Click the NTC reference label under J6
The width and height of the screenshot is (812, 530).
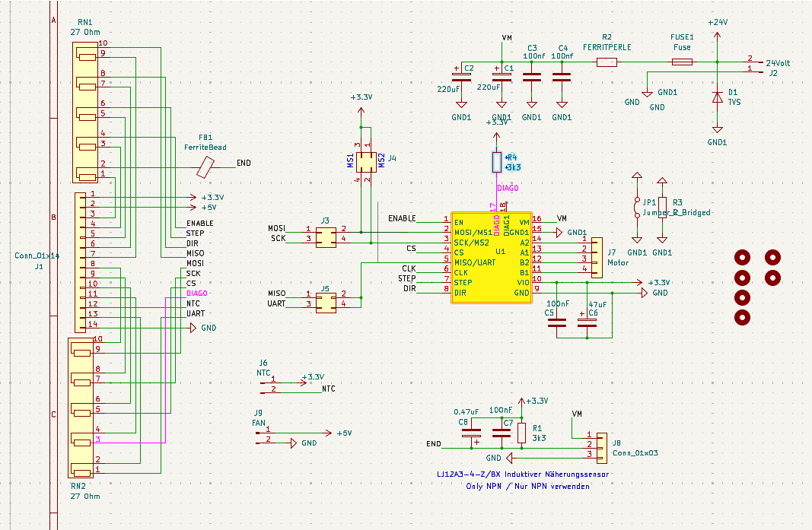[x=263, y=373]
